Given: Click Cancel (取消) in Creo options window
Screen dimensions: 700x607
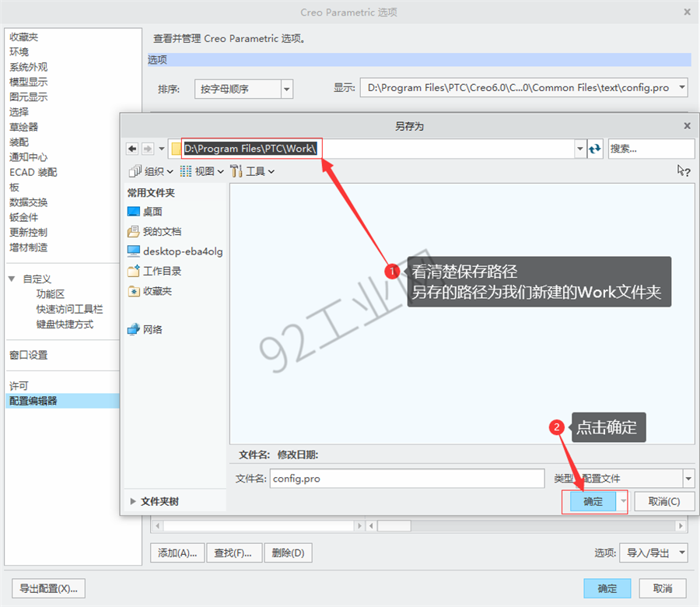Looking at the screenshot, I should 663,588.
